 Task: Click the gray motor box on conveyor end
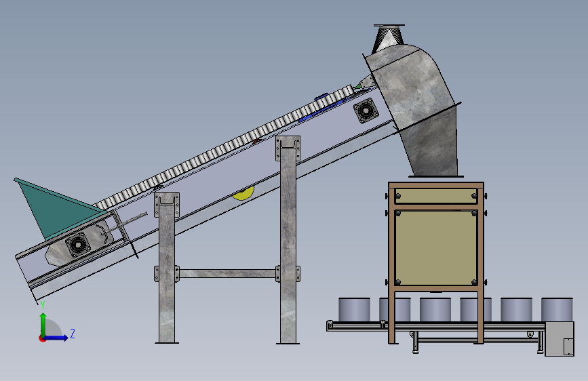pyautogui.click(x=560, y=339)
